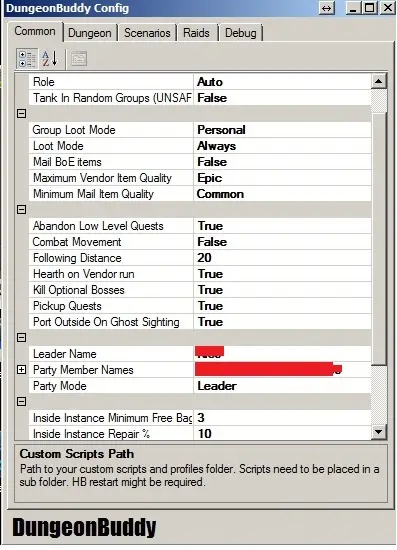
Task: Collapse the category above Leader Name
Action: pyautogui.click(x=21, y=337)
